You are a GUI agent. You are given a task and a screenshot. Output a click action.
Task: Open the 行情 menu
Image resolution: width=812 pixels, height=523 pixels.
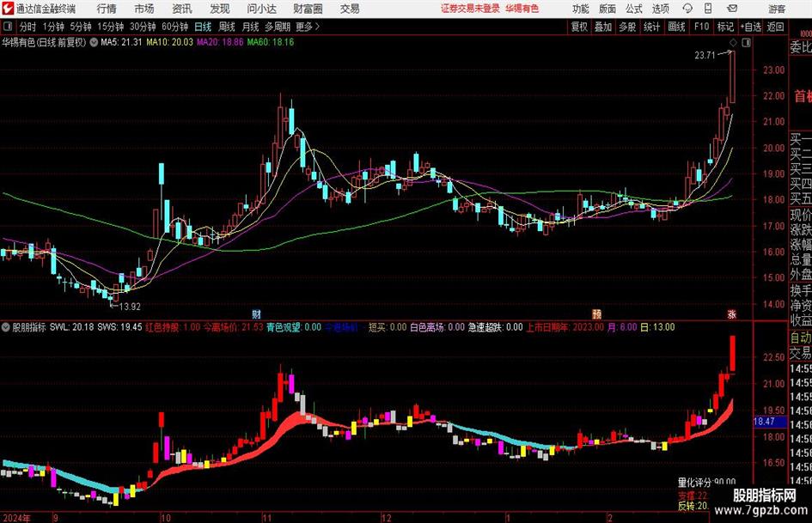click(107, 9)
